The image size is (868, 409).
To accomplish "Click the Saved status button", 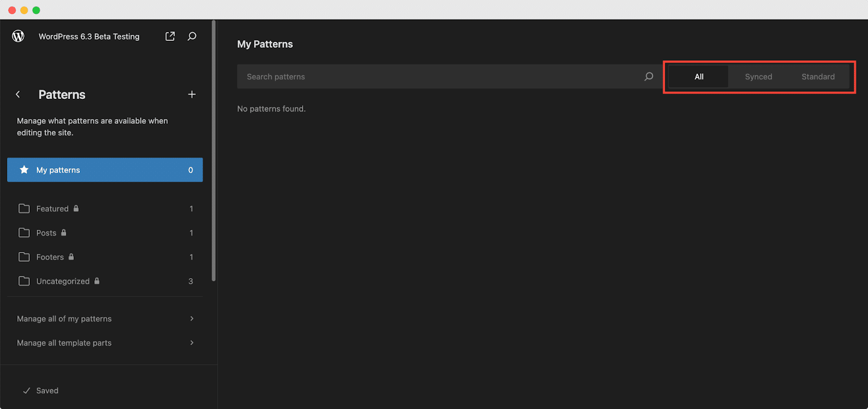I will 40,391.
